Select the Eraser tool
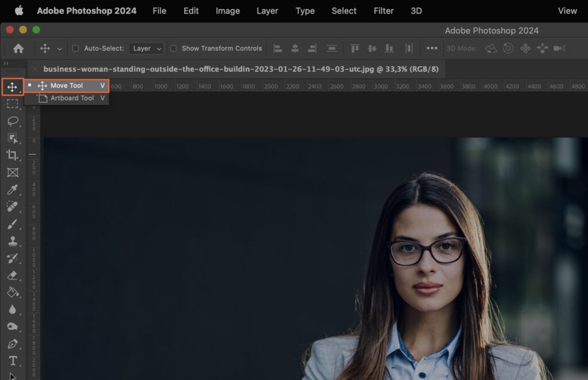 (13, 276)
